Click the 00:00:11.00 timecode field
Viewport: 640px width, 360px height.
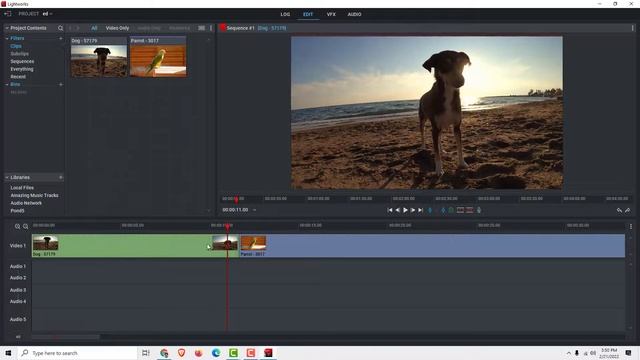235,210
